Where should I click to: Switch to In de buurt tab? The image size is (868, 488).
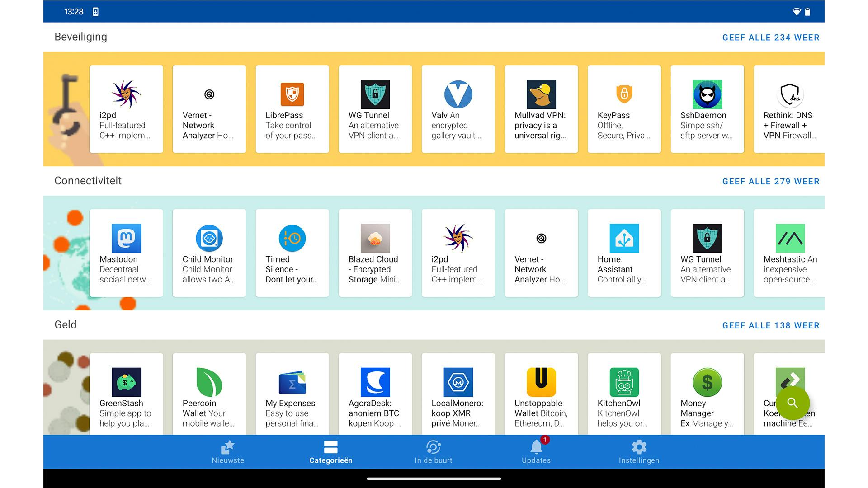[x=433, y=452]
